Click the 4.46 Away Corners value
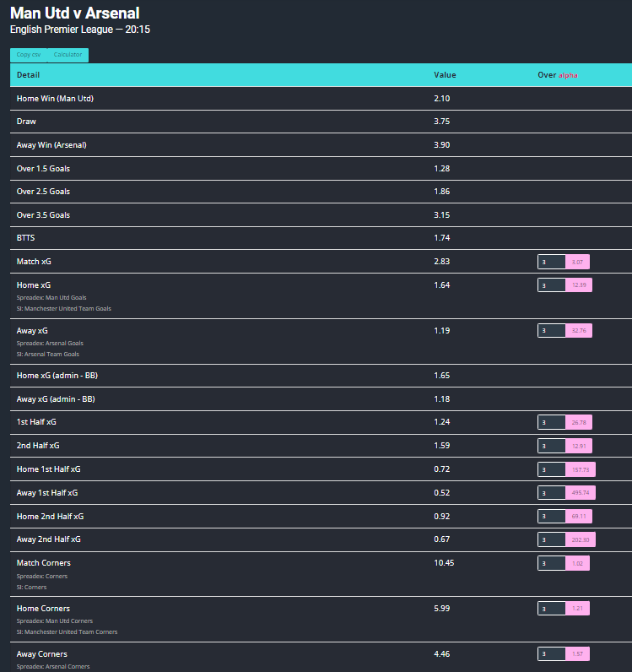 [x=442, y=654]
